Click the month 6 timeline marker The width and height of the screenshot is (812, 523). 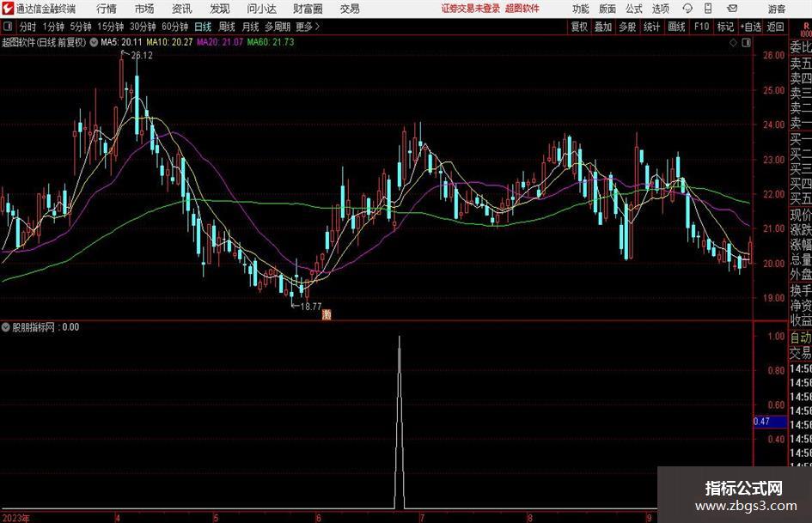click(x=319, y=518)
